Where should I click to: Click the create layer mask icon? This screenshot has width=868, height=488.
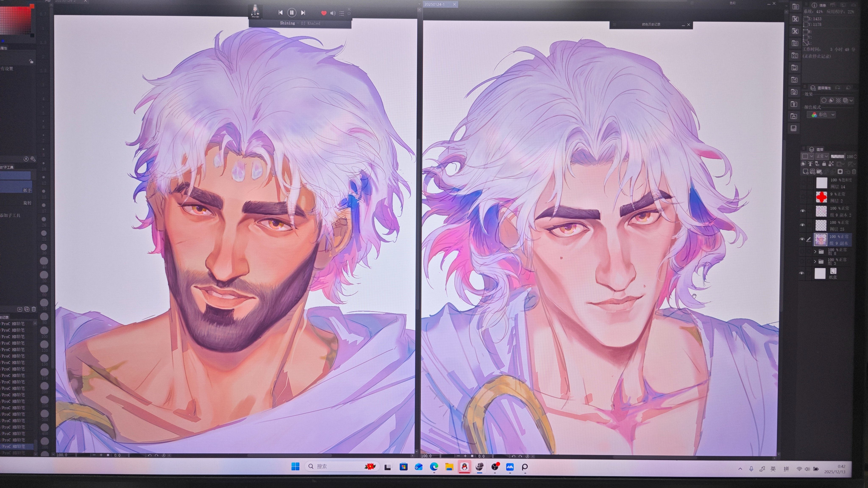(x=840, y=172)
